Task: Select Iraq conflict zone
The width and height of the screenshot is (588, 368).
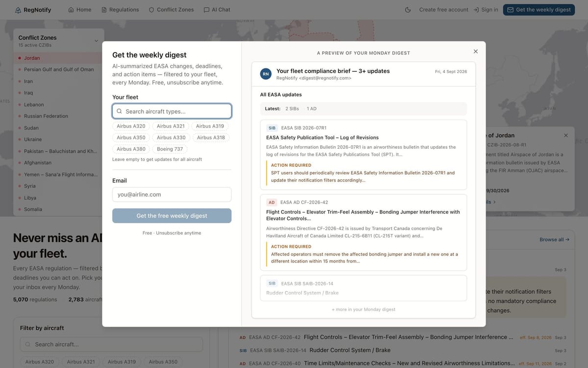Action: 58,93
